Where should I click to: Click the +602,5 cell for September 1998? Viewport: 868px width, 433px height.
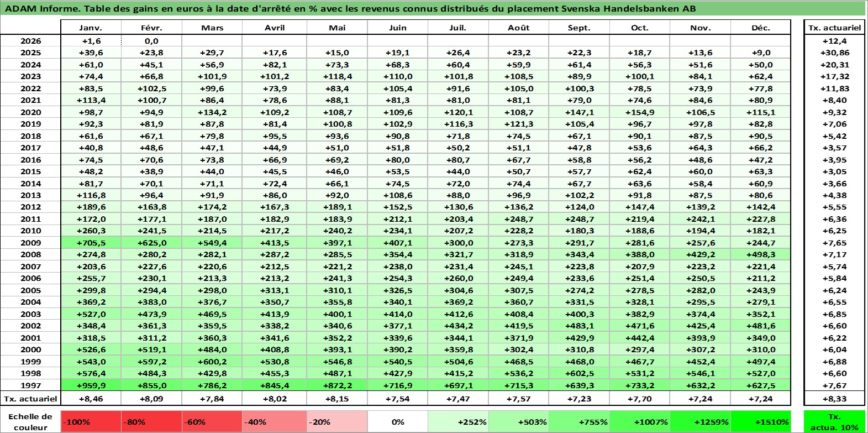[579, 373]
